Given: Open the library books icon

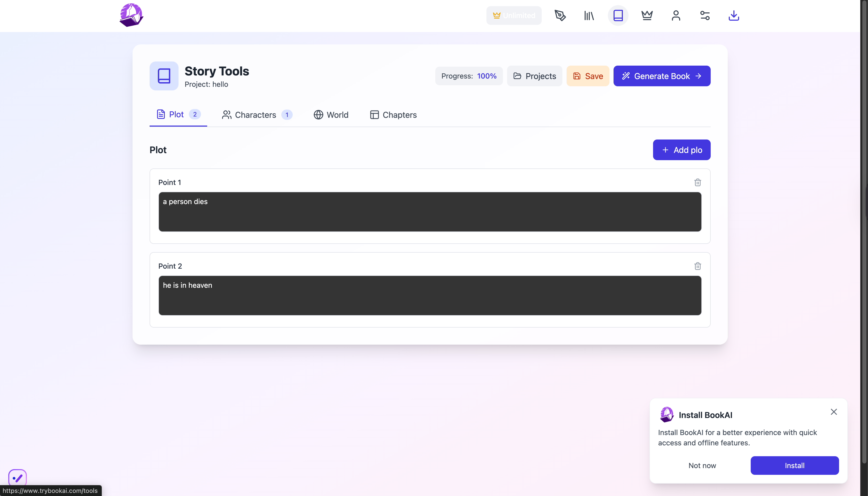Looking at the screenshot, I should (x=589, y=16).
